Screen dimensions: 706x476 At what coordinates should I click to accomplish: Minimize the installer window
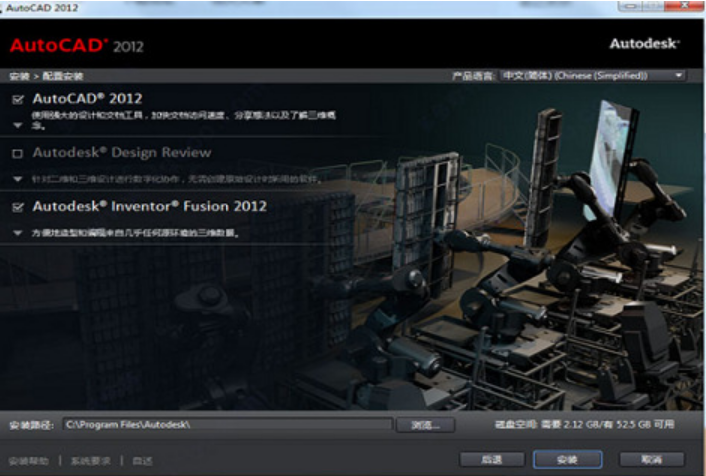(x=631, y=6)
